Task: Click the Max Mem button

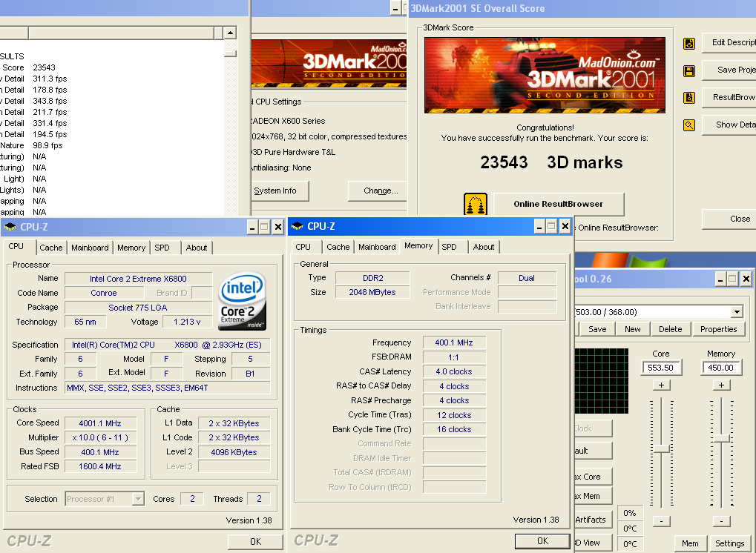Action: (593, 496)
